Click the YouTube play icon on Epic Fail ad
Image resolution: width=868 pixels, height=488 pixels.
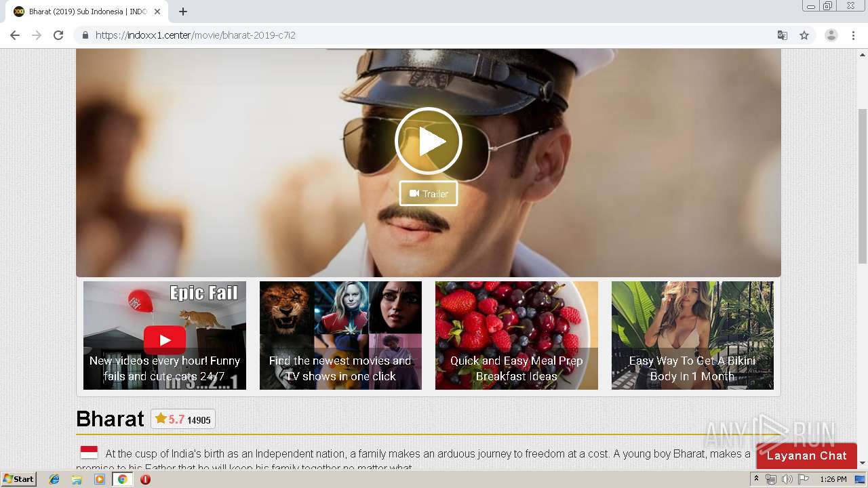tap(165, 340)
